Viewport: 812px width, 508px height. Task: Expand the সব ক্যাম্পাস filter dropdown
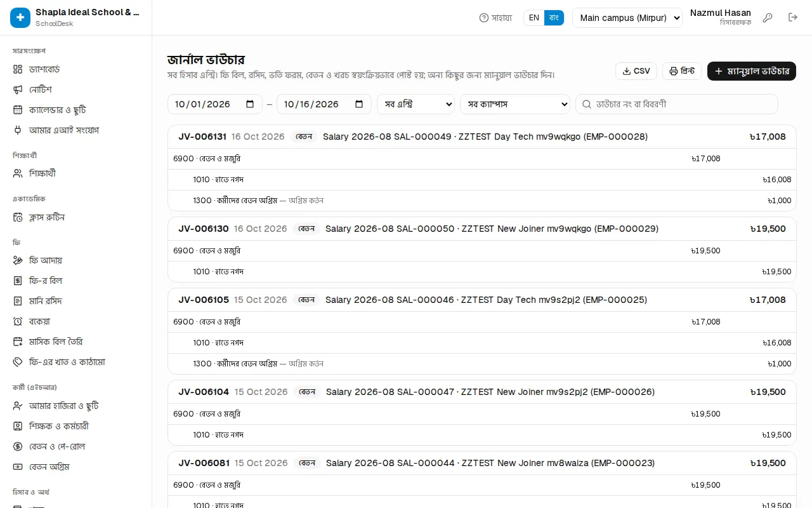click(515, 104)
